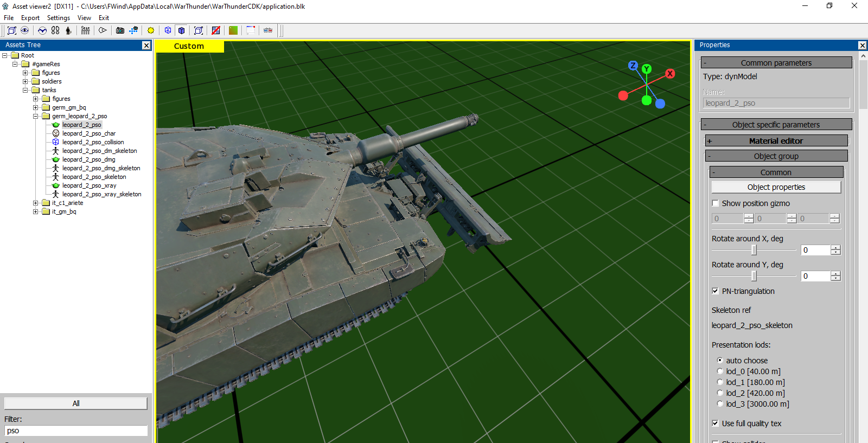Click the Rotate around X slider handle
Viewport: 868px width, 443px height.
[x=754, y=250]
